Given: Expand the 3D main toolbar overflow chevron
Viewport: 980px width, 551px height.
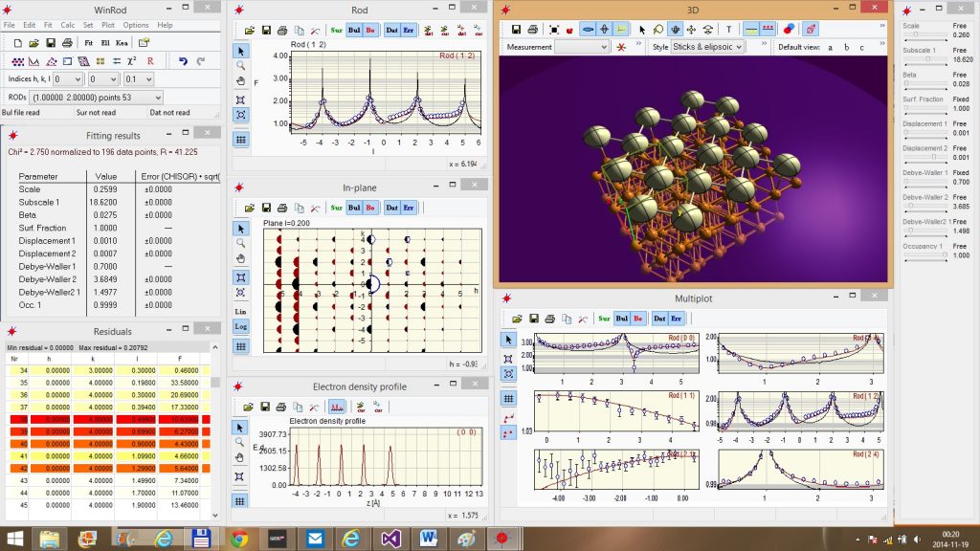Looking at the screenshot, I should click(x=881, y=26).
